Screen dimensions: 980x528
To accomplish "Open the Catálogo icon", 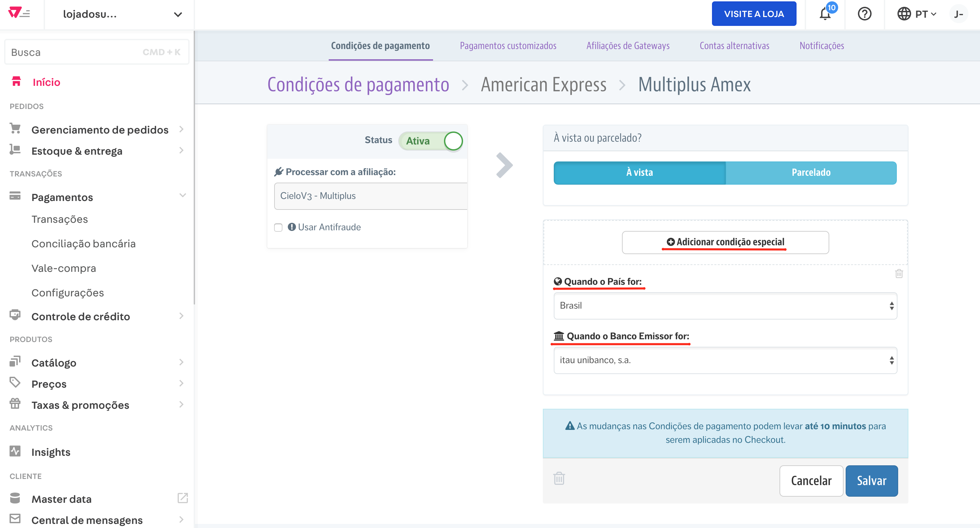I will click(x=15, y=362).
